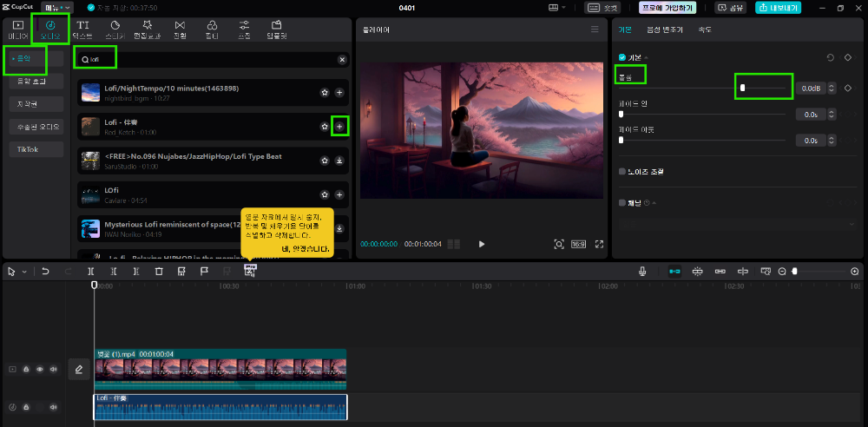This screenshot has width=868, height=427.
Task: Enable the Channel checkbox
Action: [x=622, y=203]
